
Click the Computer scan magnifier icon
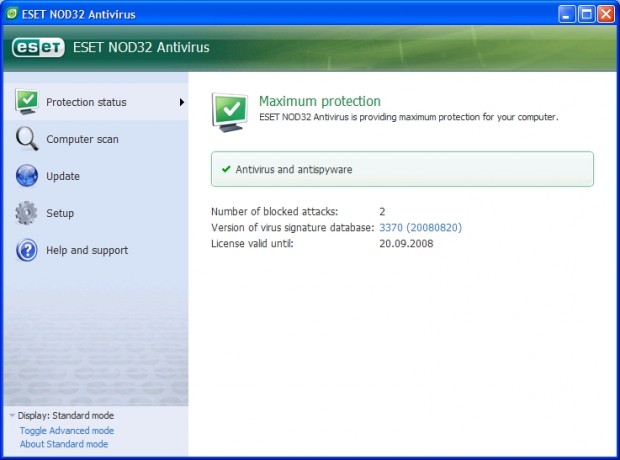(27, 139)
